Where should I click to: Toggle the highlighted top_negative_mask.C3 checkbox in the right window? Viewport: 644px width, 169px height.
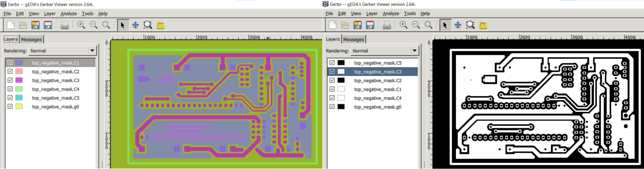point(332,71)
